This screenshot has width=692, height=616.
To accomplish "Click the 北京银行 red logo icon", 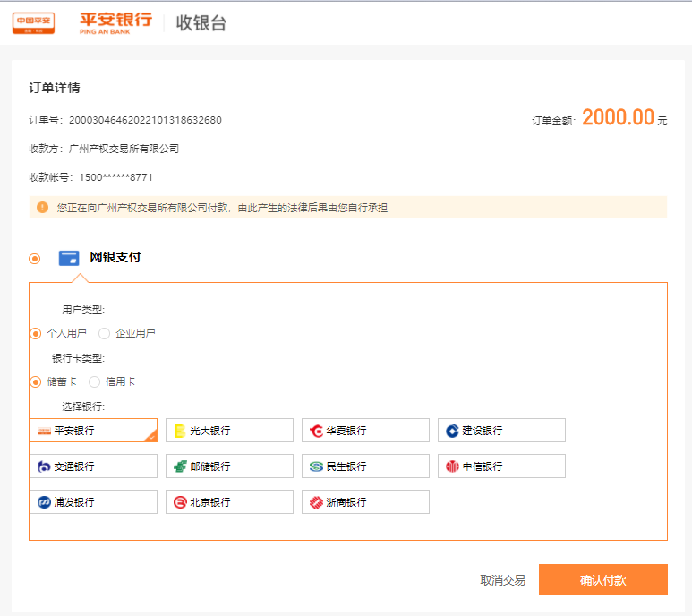I will tap(180, 502).
